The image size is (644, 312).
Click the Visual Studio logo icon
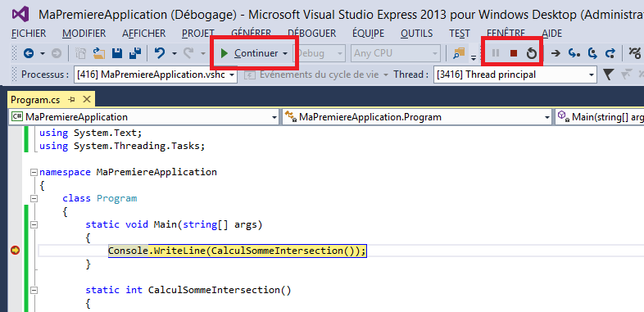point(20,14)
